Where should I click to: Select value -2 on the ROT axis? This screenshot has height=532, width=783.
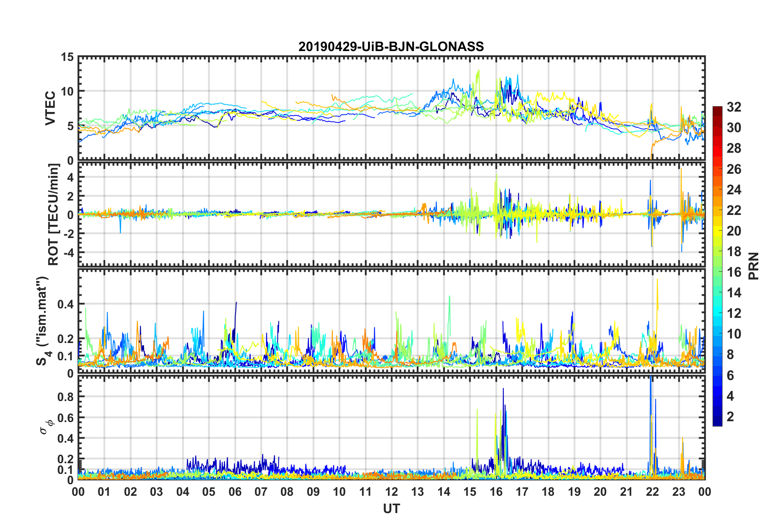(x=68, y=233)
